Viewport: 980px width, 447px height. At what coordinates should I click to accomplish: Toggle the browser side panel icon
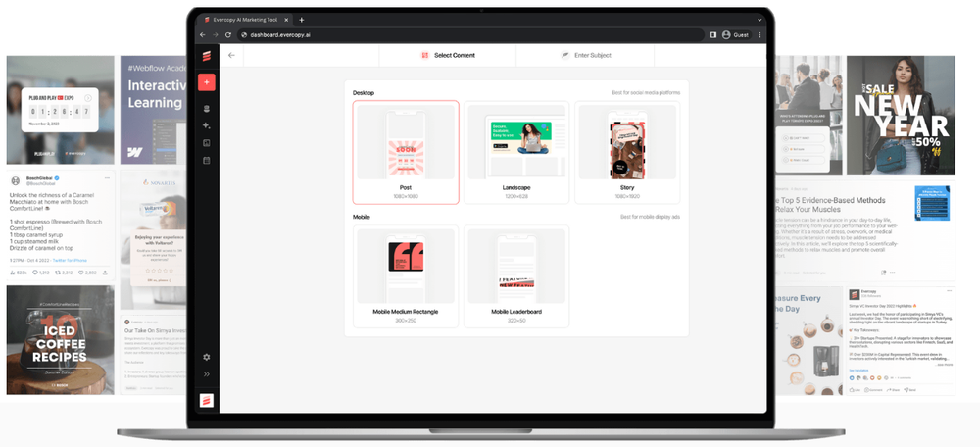pyautogui.click(x=713, y=35)
